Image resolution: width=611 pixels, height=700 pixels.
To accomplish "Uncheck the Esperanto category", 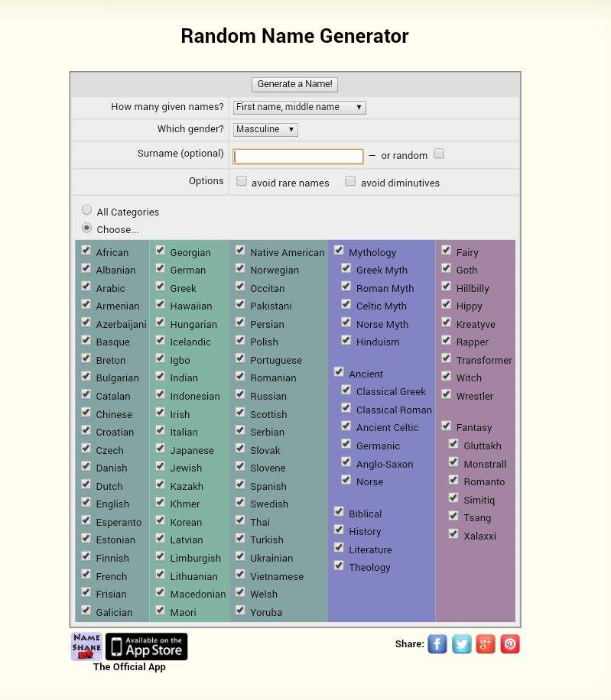I will (x=86, y=520).
